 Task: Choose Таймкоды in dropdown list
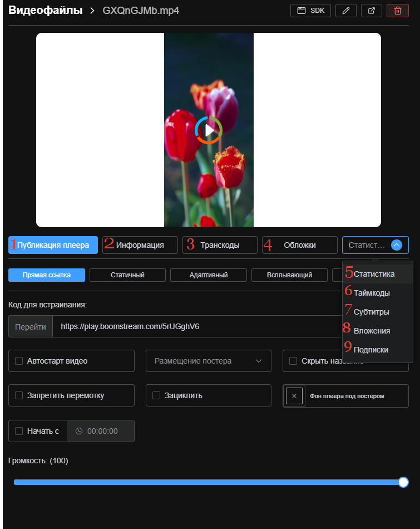[x=378, y=293]
